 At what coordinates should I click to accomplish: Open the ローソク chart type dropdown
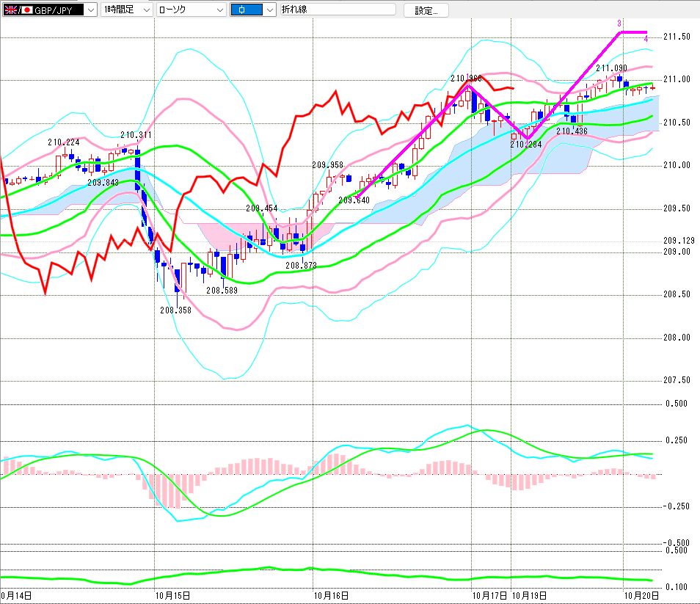191,10
